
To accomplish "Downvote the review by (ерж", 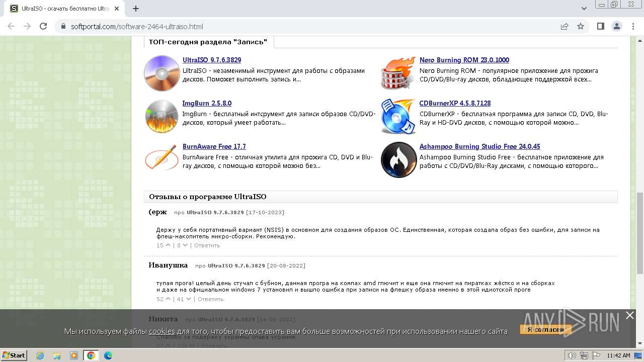I will coord(185,245).
